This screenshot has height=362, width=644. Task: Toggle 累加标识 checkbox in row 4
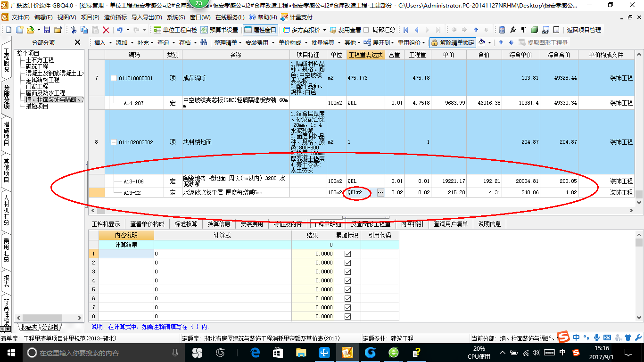coord(348,280)
